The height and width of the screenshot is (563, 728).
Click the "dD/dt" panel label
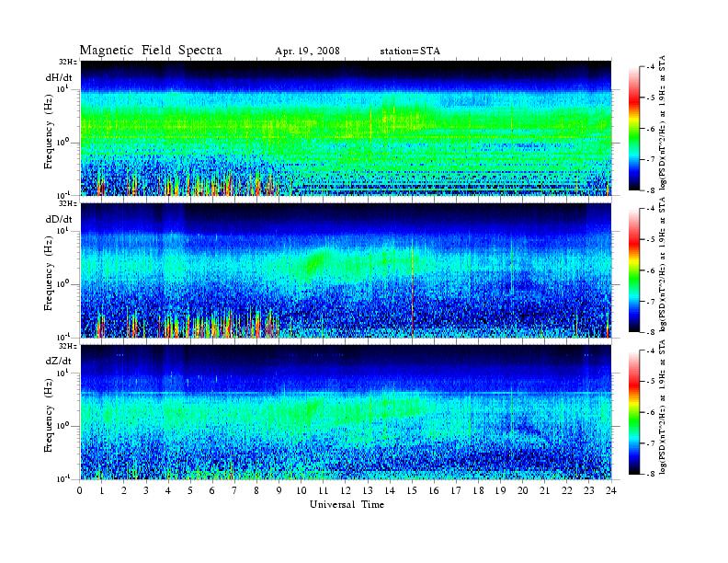(x=59, y=219)
